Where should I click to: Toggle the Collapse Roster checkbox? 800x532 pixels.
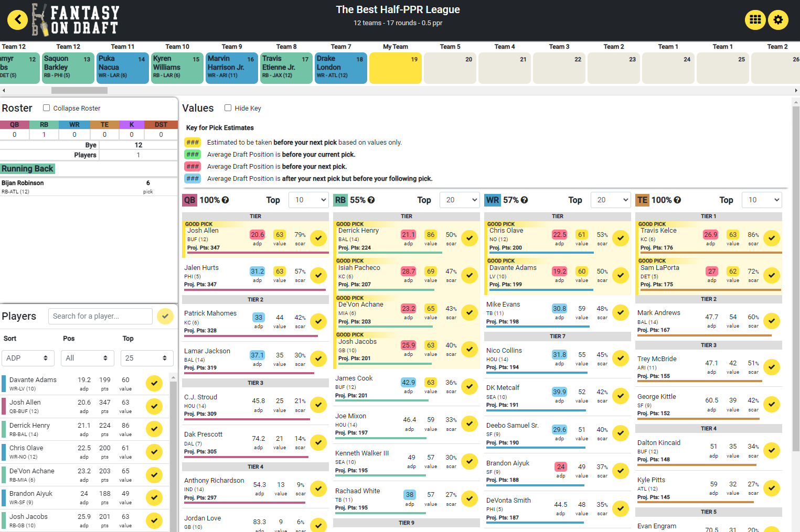pyautogui.click(x=47, y=108)
